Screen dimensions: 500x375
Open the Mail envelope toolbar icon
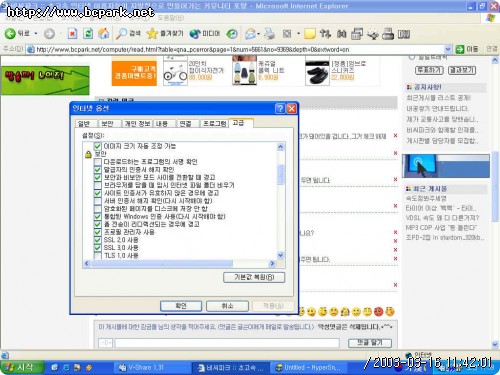(x=250, y=33)
